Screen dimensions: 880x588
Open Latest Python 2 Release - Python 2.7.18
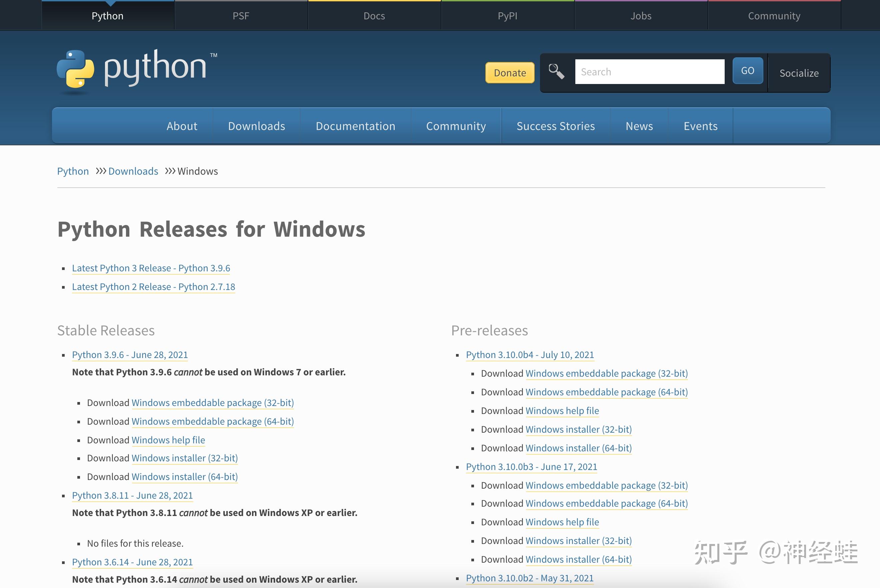pyautogui.click(x=153, y=287)
